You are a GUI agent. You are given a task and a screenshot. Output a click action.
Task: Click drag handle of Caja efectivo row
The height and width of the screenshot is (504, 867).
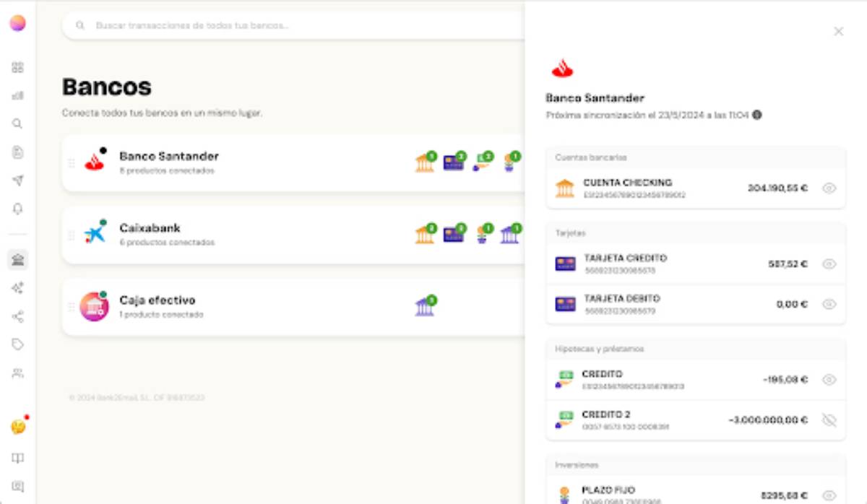pyautogui.click(x=72, y=307)
